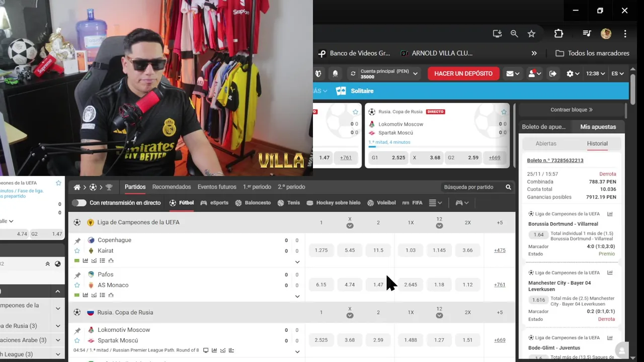Open list icon under Copenhague match
The width and height of the screenshot is (644, 362).
pos(102,260)
